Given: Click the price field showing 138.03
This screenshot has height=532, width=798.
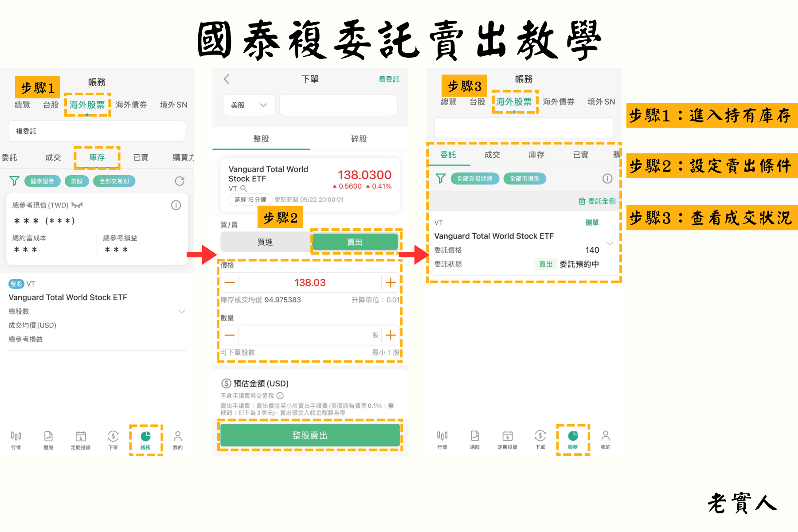Looking at the screenshot, I should tap(310, 282).
